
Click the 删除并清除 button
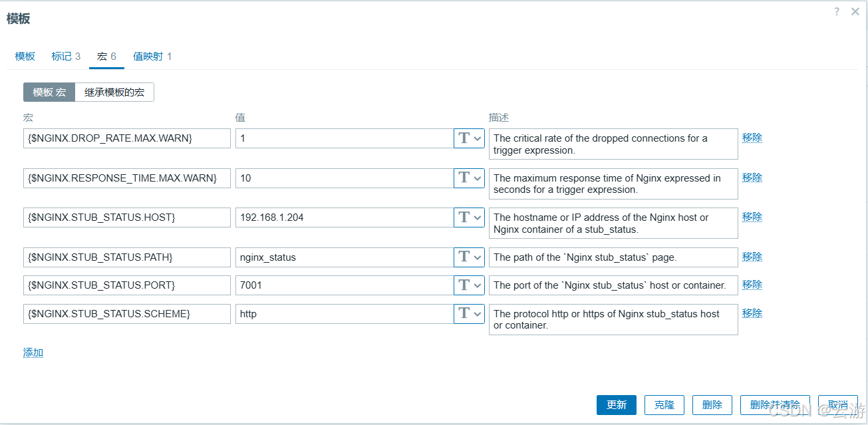(775, 405)
